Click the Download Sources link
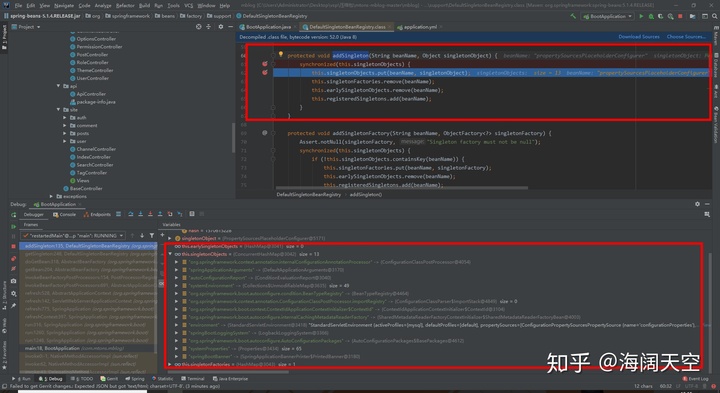The image size is (720, 393). point(639,37)
